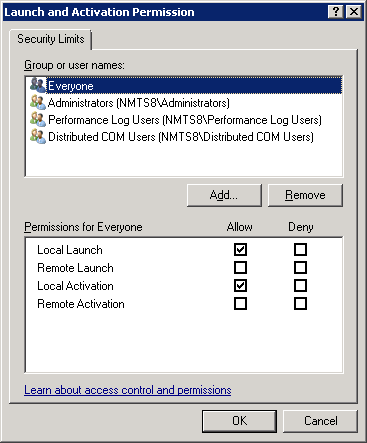The image size is (367, 443).
Task: Click the Remote Launch permission label
Action: click(x=75, y=268)
